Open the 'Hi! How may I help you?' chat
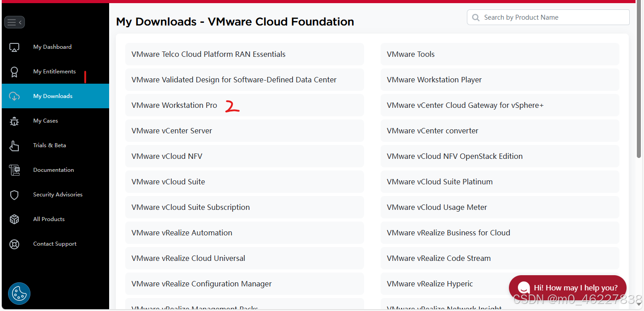 (568, 288)
